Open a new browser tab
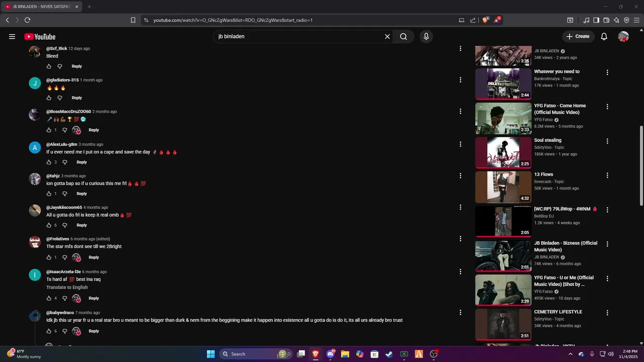Image resolution: width=644 pixels, height=362 pixels. (89, 7)
